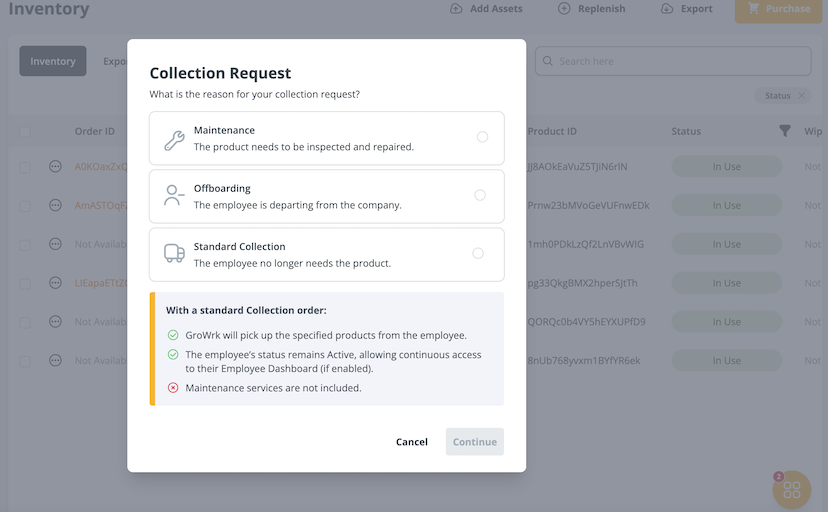Click the Status column filter icon
This screenshot has height=512, width=828.
(x=785, y=131)
